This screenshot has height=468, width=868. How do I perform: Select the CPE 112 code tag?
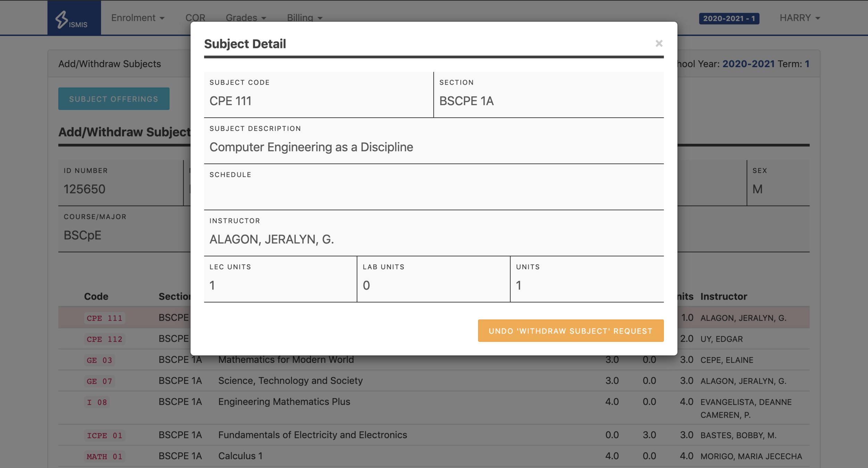click(104, 339)
